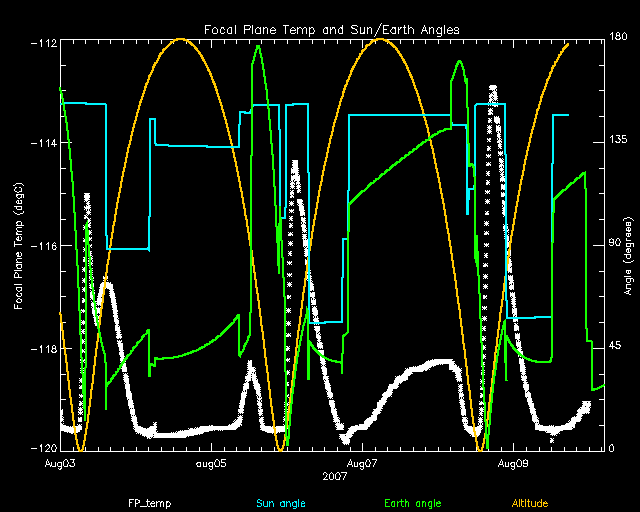Select the Aug09 date tick label
Image resolution: width=640 pixels, height=512 pixels.
click(x=513, y=464)
